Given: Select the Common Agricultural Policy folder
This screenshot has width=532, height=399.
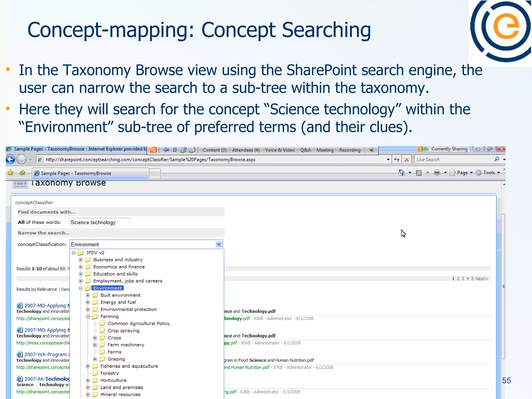Looking at the screenshot, I should (x=138, y=323).
